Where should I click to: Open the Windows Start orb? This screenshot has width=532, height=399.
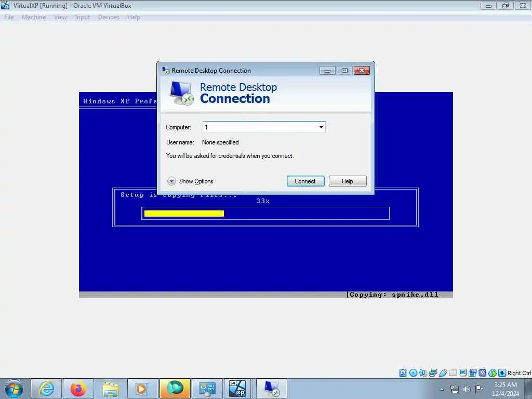coord(14,389)
